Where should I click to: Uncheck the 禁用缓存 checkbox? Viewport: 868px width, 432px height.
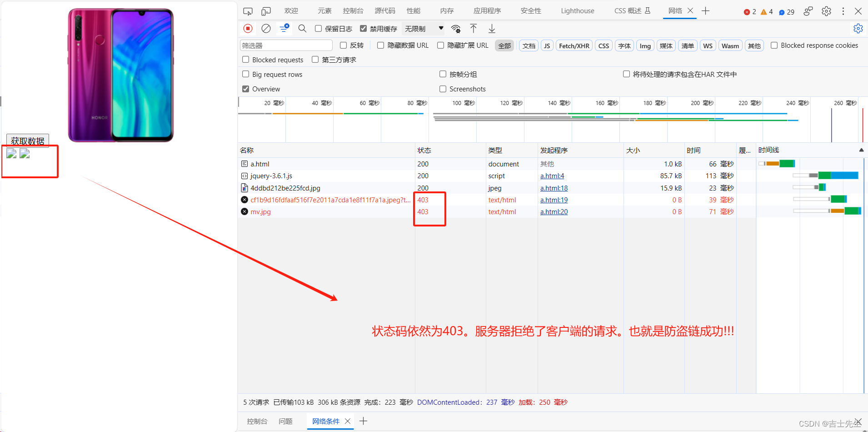point(363,29)
